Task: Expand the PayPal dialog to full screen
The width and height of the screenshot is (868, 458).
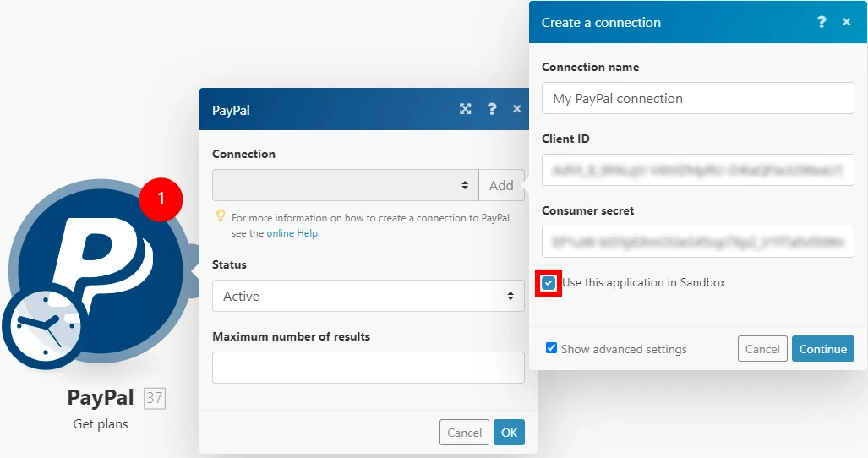Action: coord(466,109)
